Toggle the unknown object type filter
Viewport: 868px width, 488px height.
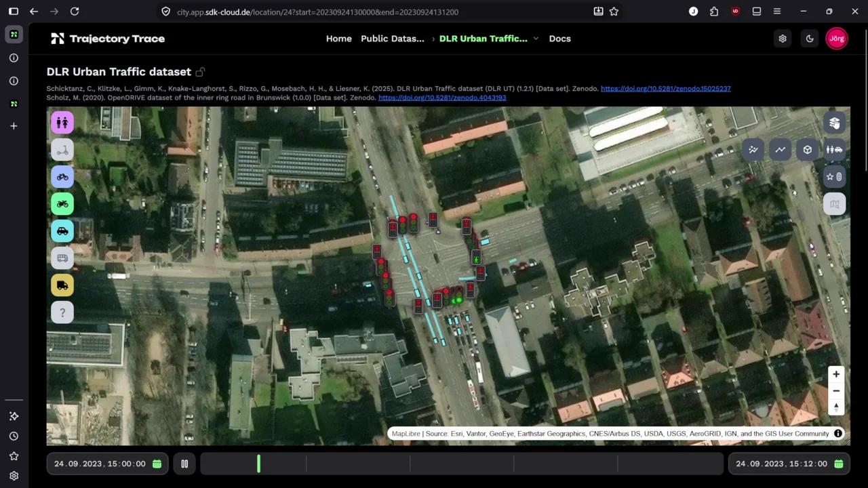62,312
